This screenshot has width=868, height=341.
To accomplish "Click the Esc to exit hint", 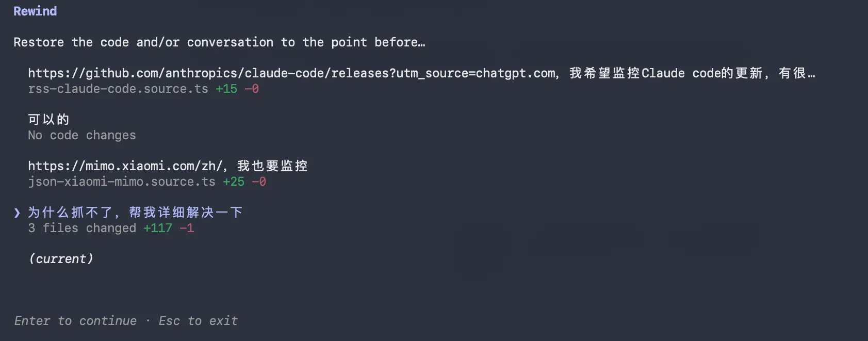I will click(x=198, y=321).
